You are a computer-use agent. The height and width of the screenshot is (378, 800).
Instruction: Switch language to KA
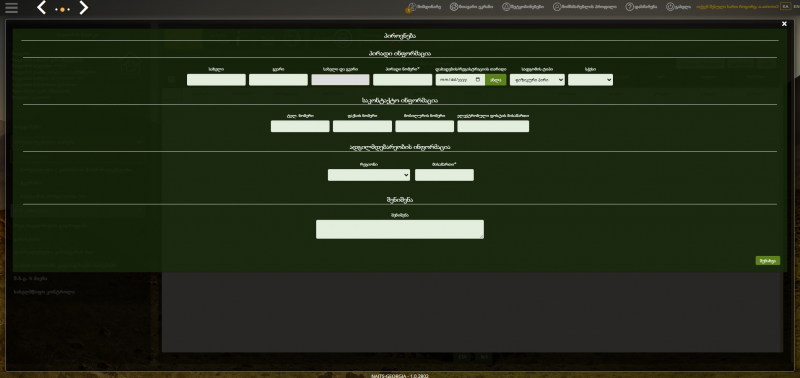pyautogui.click(x=785, y=7)
